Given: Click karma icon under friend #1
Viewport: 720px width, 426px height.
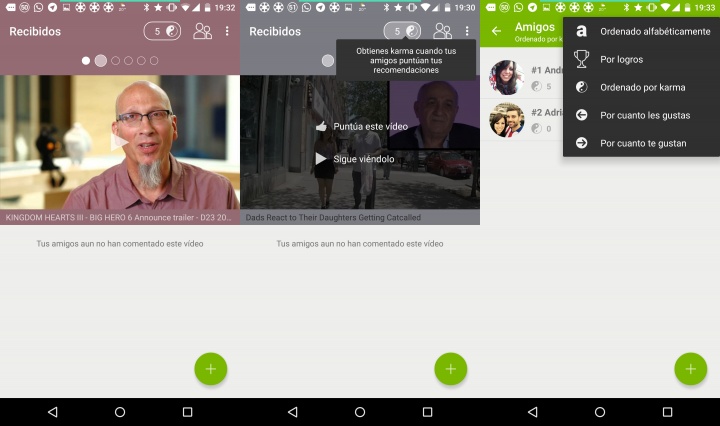Looking at the screenshot, I should point(536,86).
